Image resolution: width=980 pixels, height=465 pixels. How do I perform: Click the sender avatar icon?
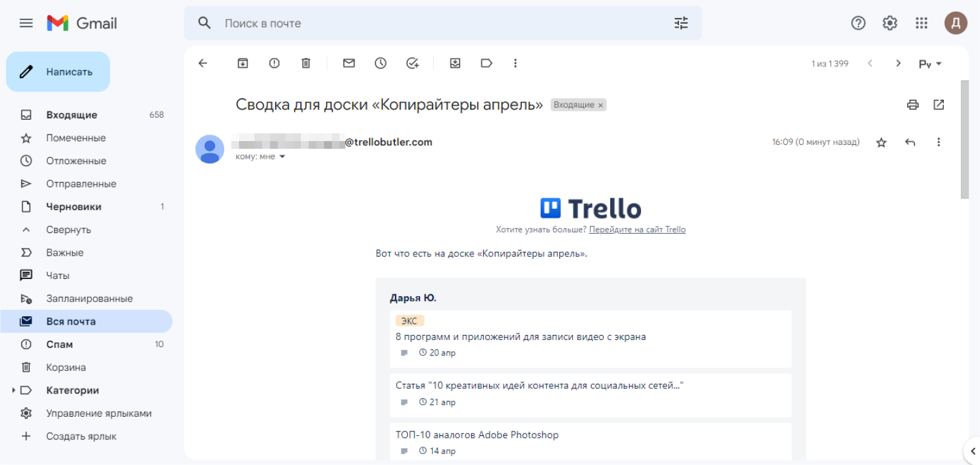click(x=209, y=149)
